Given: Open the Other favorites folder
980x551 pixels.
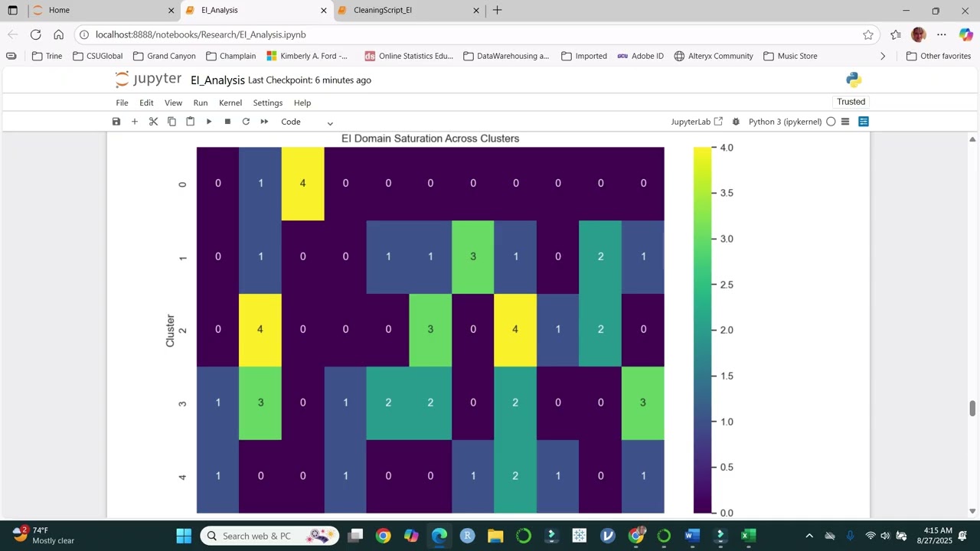Looking at the screenshot, I should tap(939, 56).
